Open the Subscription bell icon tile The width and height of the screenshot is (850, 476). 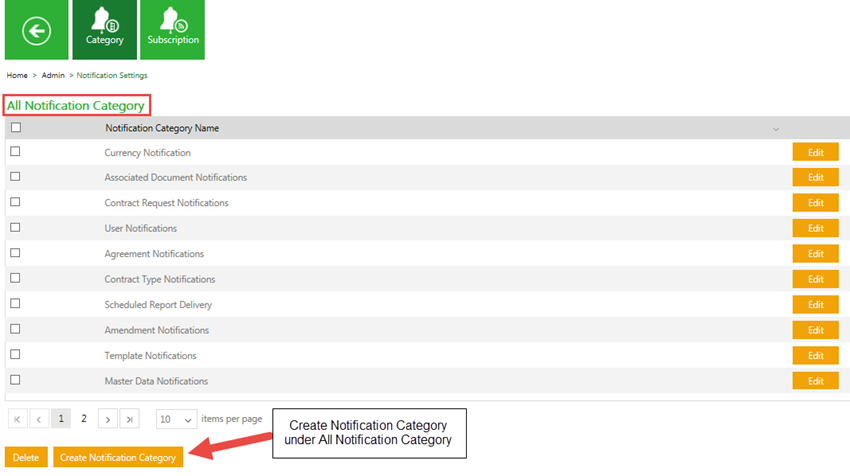173,30
